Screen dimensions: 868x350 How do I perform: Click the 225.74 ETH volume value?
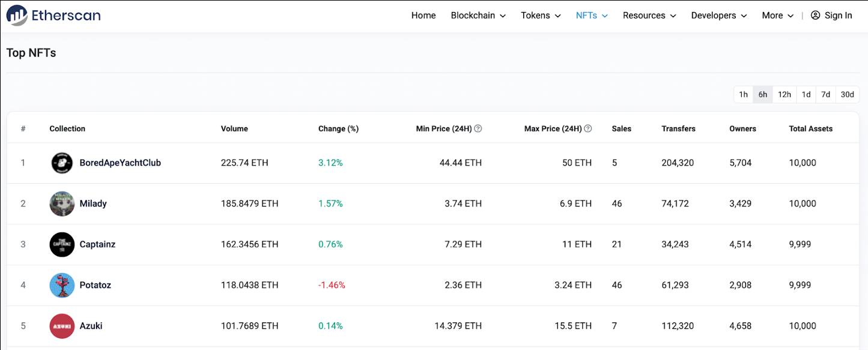coord(244,163)
